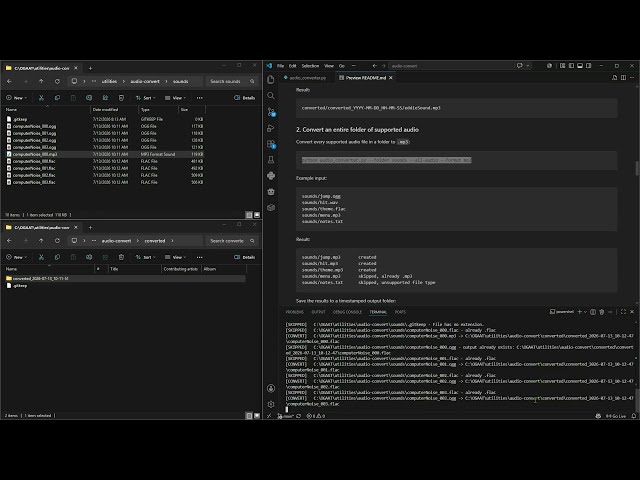
Task: Open View dropdown in sounds Explorer window
Action: pyautogui.click(x=175, y=98)
